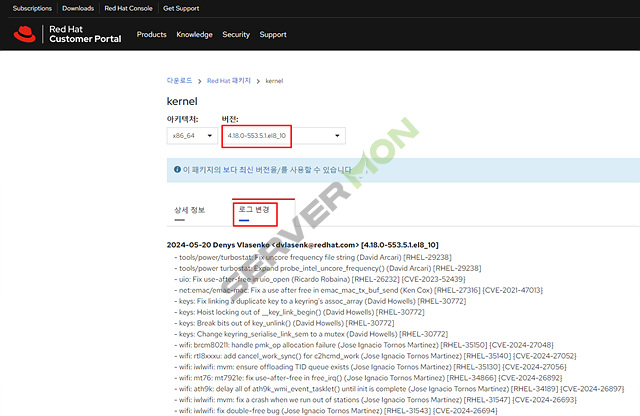Screen dimensions: 640x416
Task: Click the 'Change keyring_serialise_link_sem to a mutex' entry
Action: coord(313,334)
